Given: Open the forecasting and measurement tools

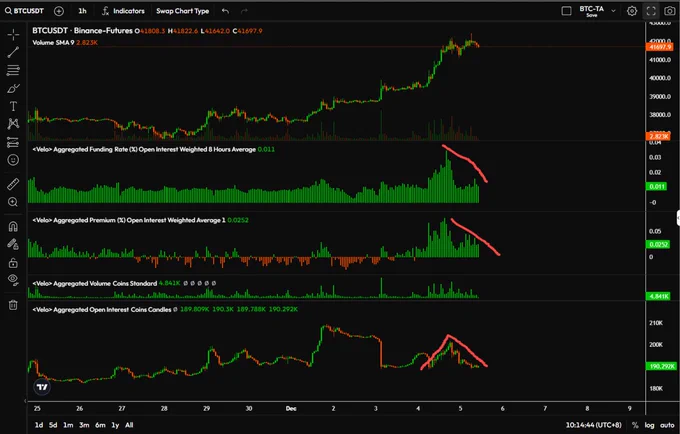Looking at the screenshot, I should (13, 142).
